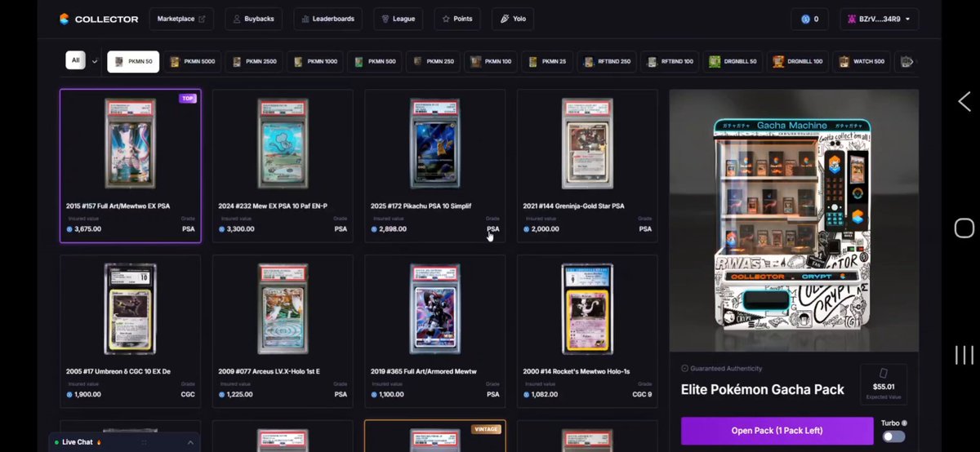This screenshot has height=452, width=980.
Task: Open the Points page
Action: [x=457, y=19]
